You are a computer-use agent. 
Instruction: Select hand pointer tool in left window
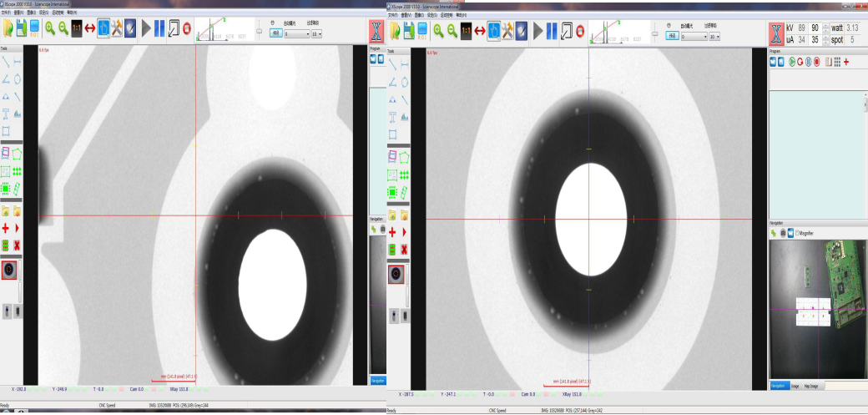pyautogui.click(x=103, y=29)
